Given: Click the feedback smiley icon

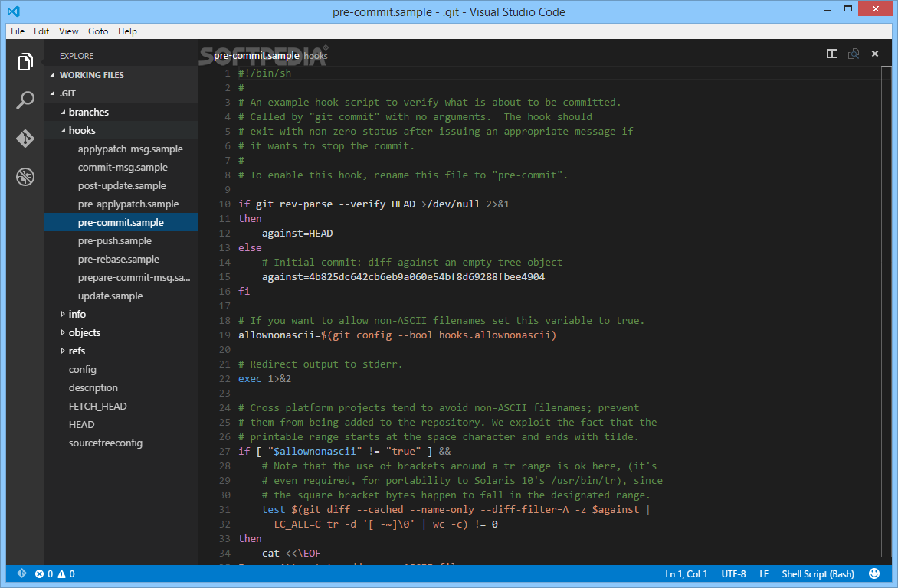Looking at the screenshot, I should pos(874,573).
